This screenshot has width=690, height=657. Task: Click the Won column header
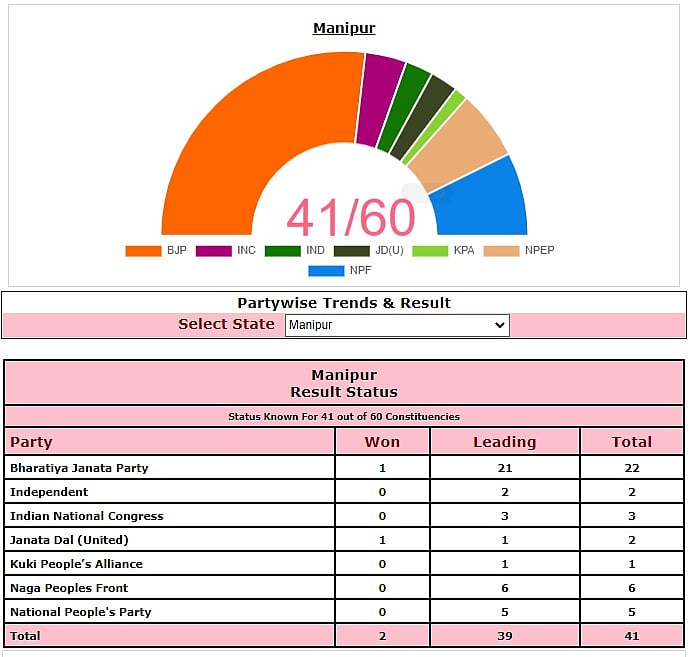(x=382, y=442)
